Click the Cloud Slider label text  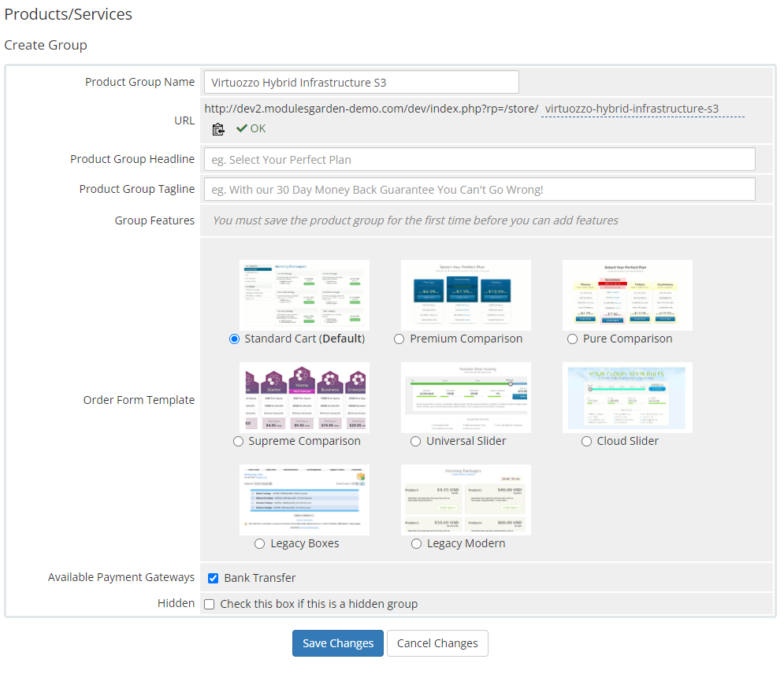click(627, 441)
